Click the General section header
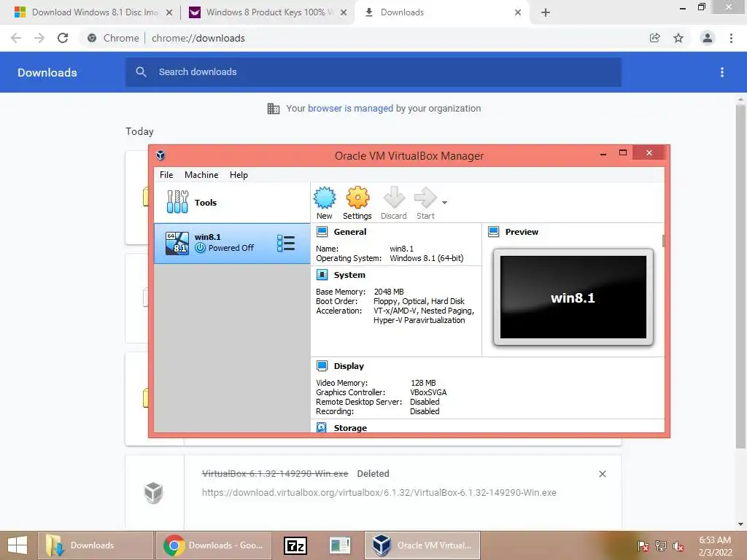 pyautogui.click(x=349, y=232)
